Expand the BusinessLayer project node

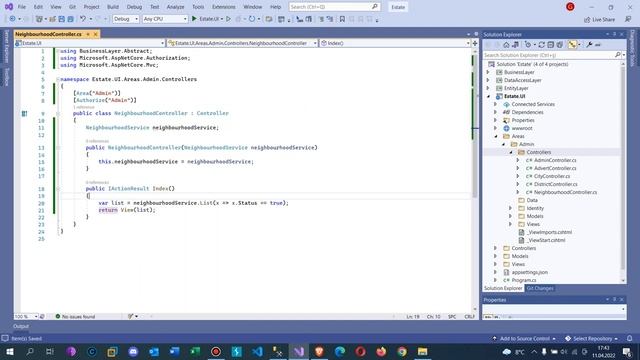point(488,72)
